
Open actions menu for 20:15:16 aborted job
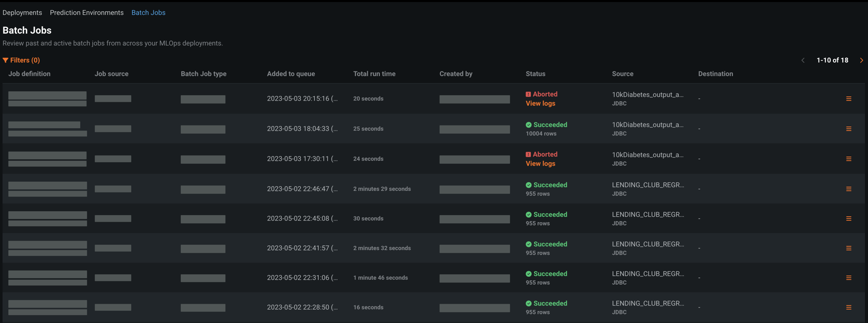coord(849,99)
